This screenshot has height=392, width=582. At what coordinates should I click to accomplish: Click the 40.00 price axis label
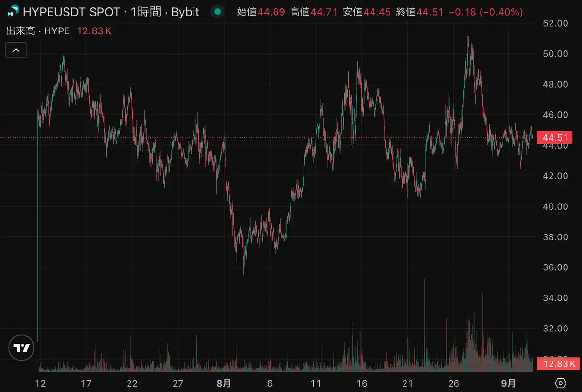pos(555,206)
